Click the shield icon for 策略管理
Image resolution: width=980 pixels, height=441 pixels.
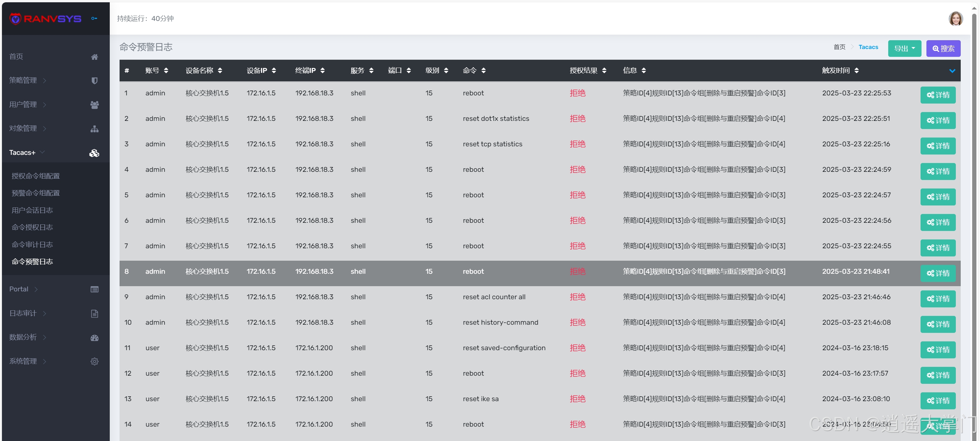(x=94, y=81)
